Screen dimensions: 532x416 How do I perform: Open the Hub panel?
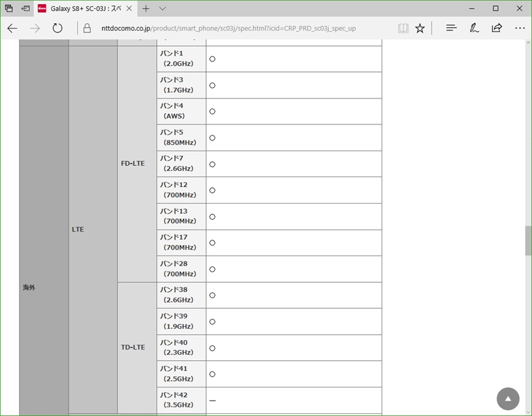click(x=452, y=28)
